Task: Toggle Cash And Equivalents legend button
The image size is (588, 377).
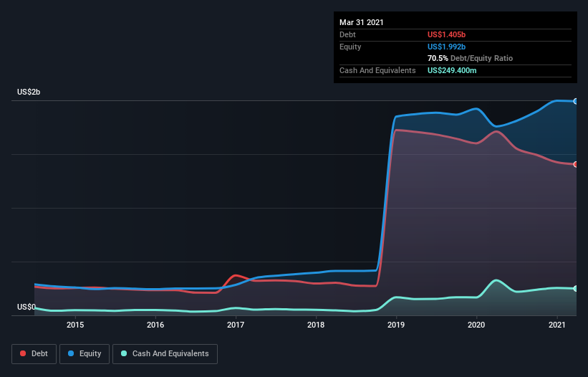Action: tap(165, 354)
